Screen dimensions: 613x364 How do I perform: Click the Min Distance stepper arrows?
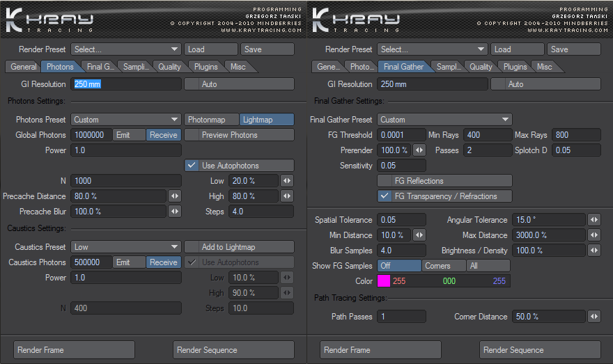(x=419, y=235)
